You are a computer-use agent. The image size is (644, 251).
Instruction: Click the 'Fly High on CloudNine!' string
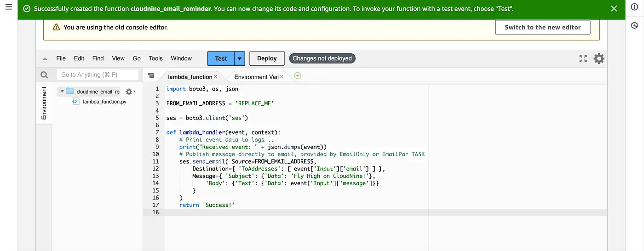(x=330, y=176)
